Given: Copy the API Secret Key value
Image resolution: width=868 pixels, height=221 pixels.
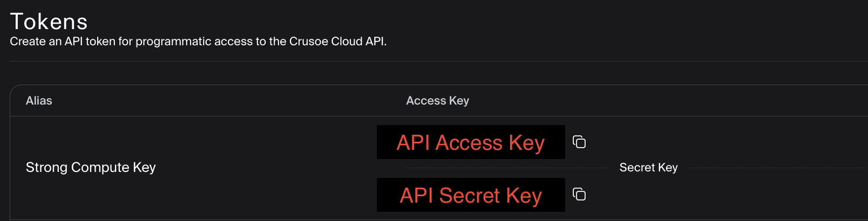Looking at the screenshot, I should [579, 194].
